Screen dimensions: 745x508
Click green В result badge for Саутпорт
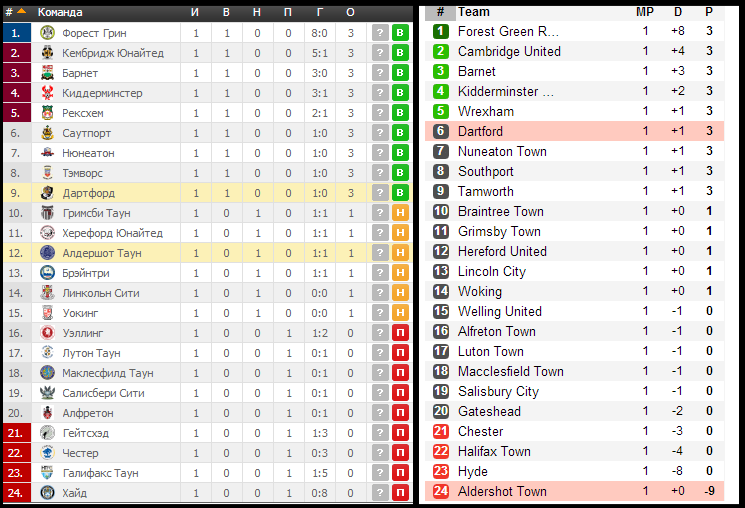[400, 133]
